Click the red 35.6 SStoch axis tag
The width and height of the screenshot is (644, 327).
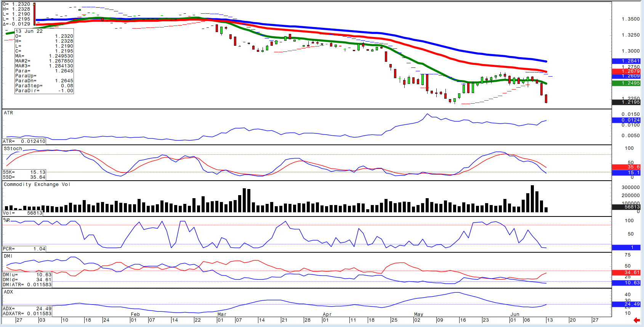[626, 167]
